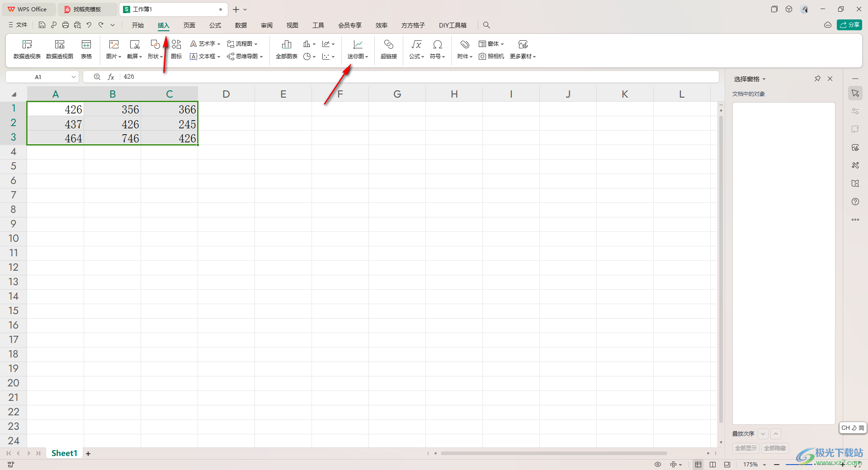
Task: Insert a PivotTable (数据透视表)
Action: click(27, 49)
